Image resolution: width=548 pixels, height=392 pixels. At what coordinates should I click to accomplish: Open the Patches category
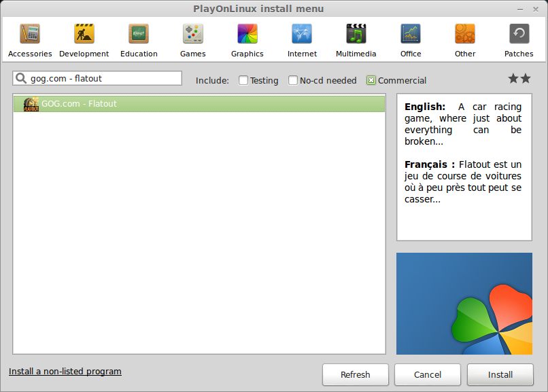pos(519,40)
